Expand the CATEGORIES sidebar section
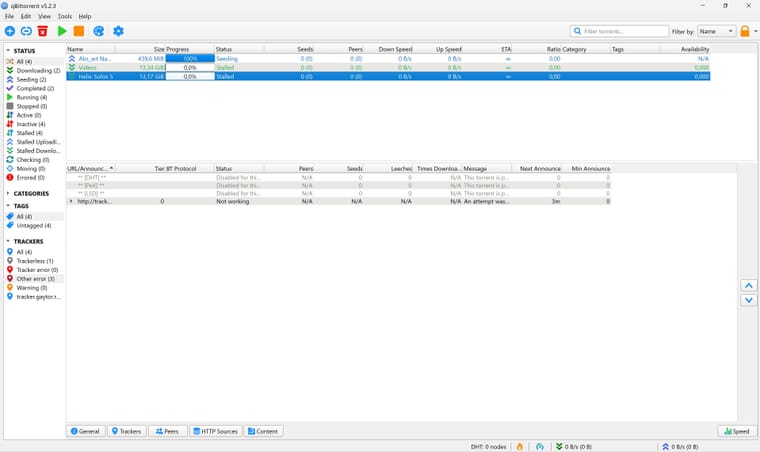Image resolution: width=760 pixels, height=452 pixels. tap(8, 193)
